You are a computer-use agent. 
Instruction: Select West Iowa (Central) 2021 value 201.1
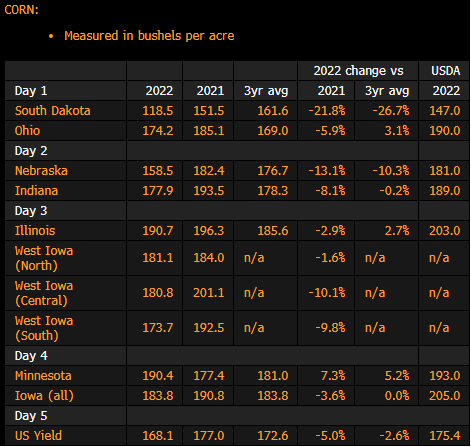pyautogui.click(x=209, y=293)
